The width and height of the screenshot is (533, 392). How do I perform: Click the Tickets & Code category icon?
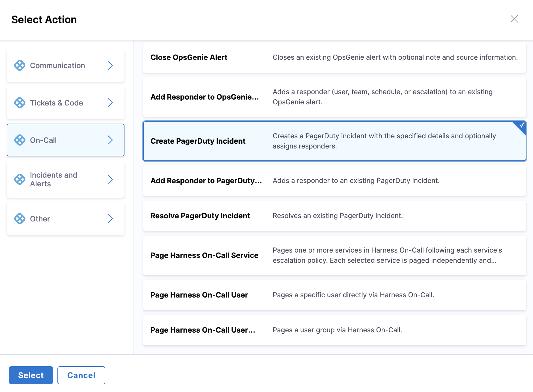click(20, 103)
